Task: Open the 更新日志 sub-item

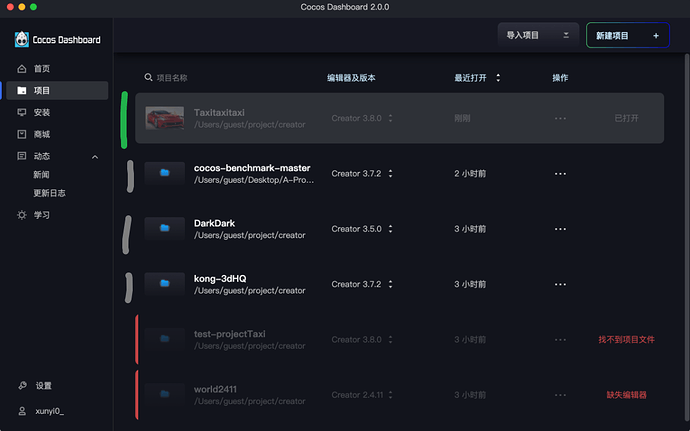Action: coord(49,193)
